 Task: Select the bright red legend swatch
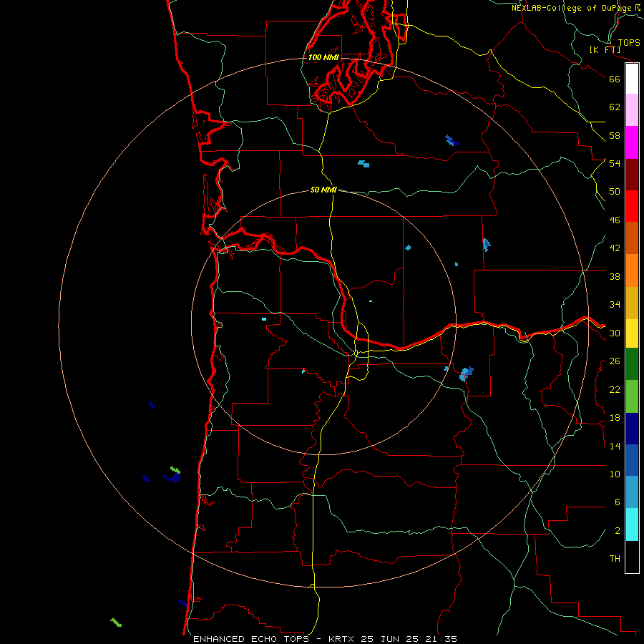coord(632,206)
